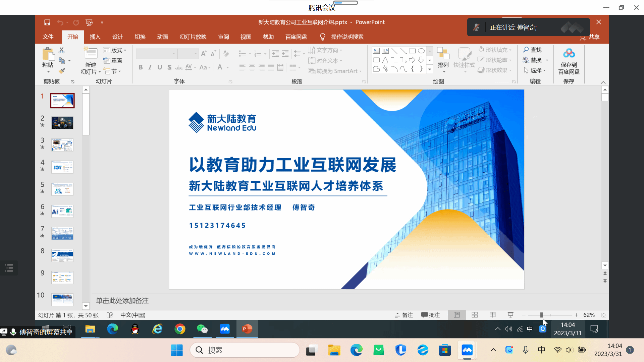The image size is (644, 362).
Task: Toggle Normal view in status bar
Action: [457, 315]
